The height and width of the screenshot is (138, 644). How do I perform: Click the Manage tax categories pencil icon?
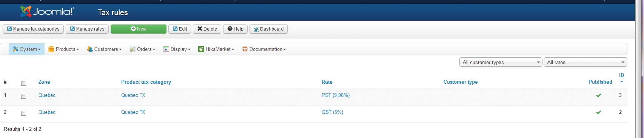[x=9, y=29]
